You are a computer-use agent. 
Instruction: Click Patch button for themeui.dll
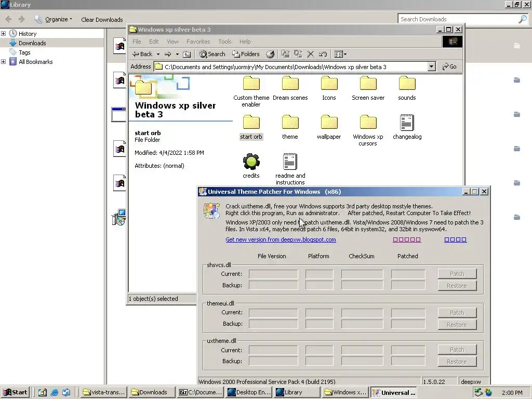pyautogui.click(x=457, y=312)
